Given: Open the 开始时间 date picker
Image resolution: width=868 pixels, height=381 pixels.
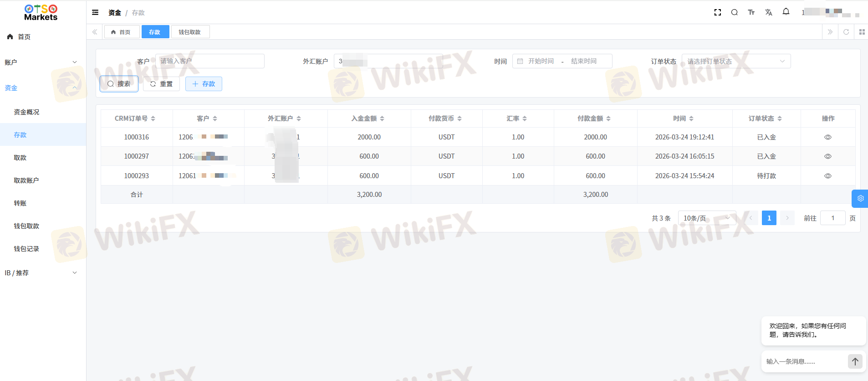Looking at the screenshot, I should [x=541, y=61].
